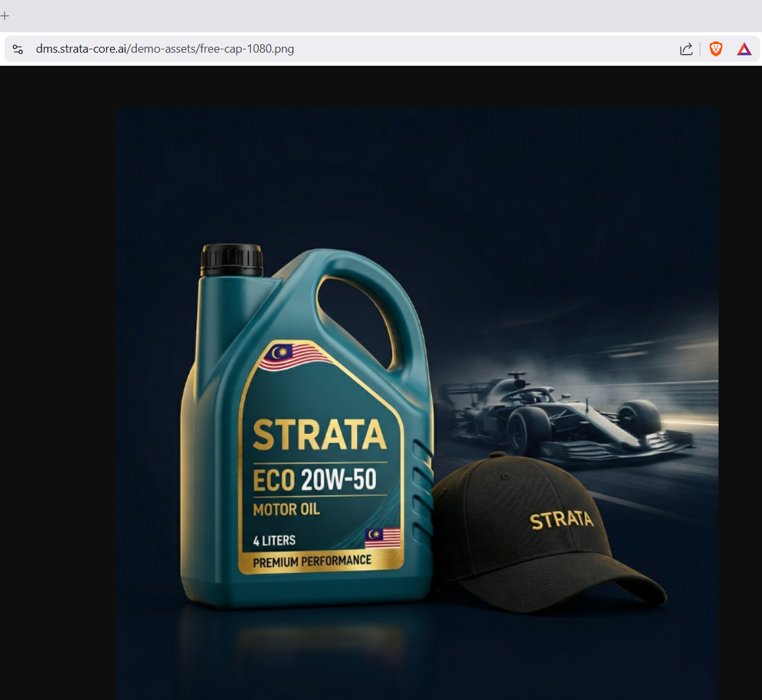
Task: Click the 4 LITERS text on the bottle
Action: pyautogui.click(x=274, y=541)
